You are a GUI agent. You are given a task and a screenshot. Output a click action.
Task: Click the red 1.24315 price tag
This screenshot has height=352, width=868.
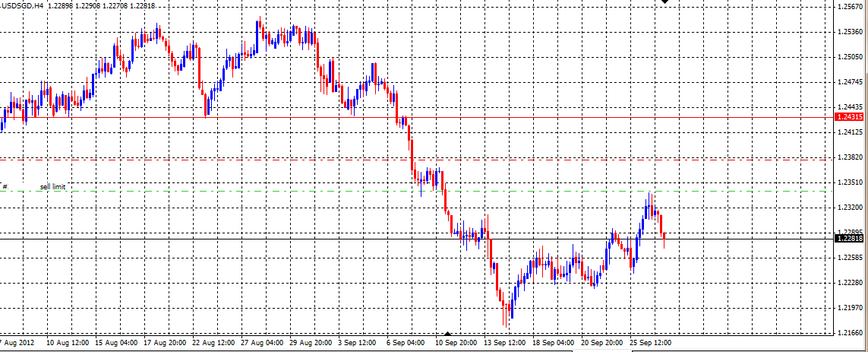[x=849, y=117]
